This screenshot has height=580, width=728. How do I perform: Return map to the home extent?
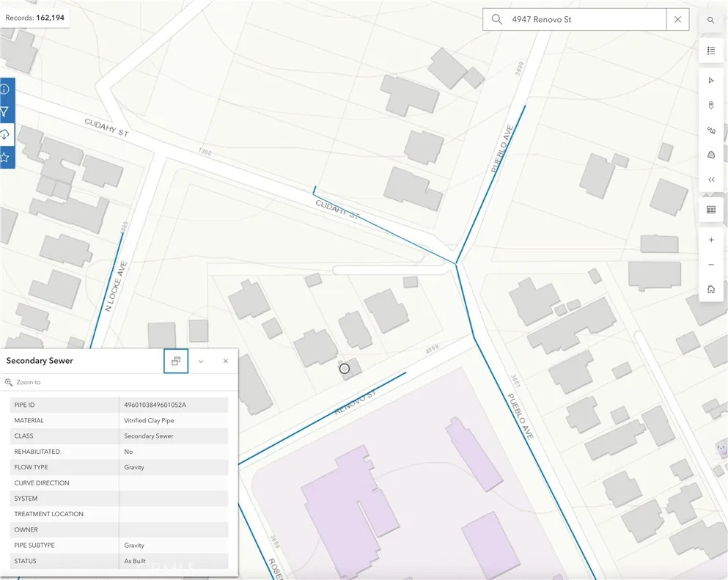pyautogui.click(x=710, y=289)
